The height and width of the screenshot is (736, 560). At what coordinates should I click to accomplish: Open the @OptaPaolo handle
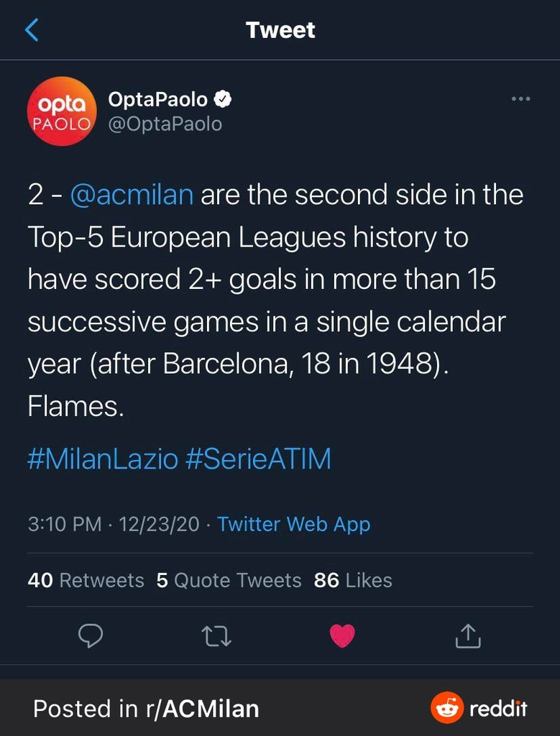pos(165,124)
